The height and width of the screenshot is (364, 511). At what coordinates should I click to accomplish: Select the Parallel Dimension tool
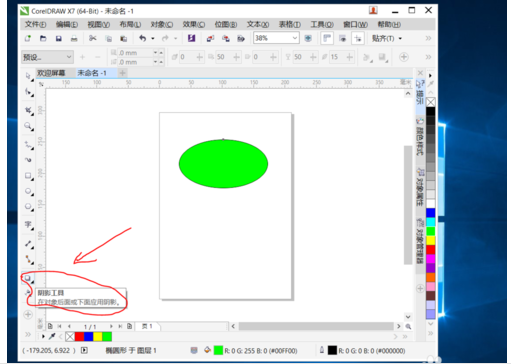click(28, 244)
